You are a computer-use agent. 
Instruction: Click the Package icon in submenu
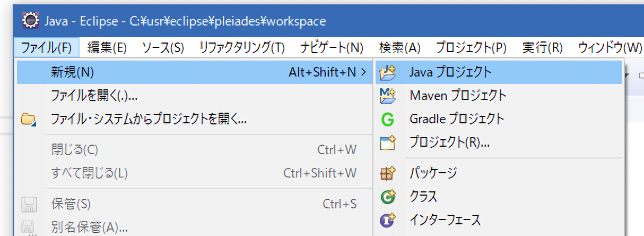388,173
